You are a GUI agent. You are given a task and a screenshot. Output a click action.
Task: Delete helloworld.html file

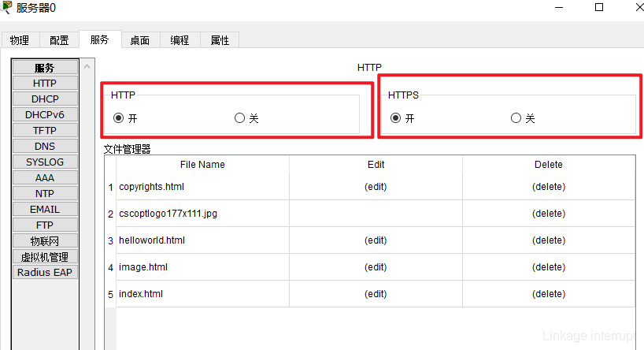549,240
